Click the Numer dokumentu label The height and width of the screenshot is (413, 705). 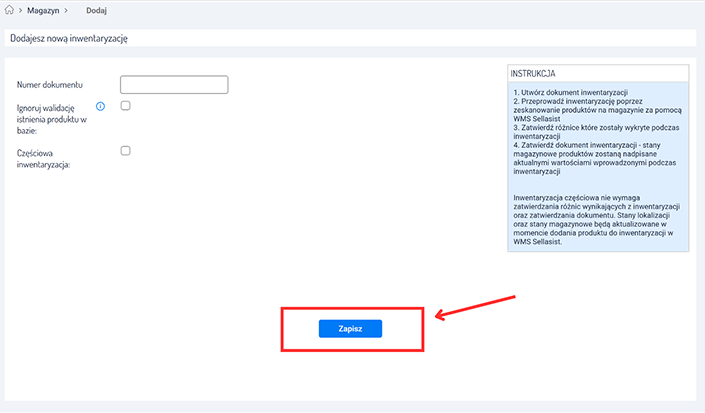(x=50, y=85)
